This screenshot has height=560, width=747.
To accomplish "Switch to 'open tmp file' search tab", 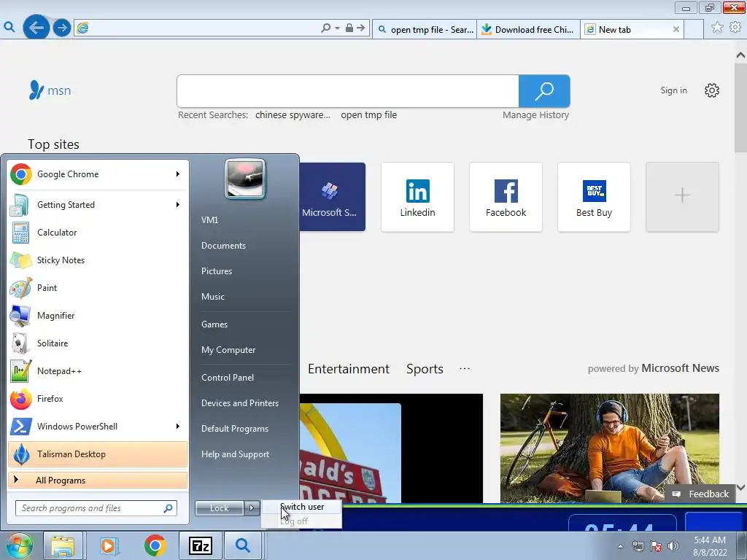I will coord(425,29).
